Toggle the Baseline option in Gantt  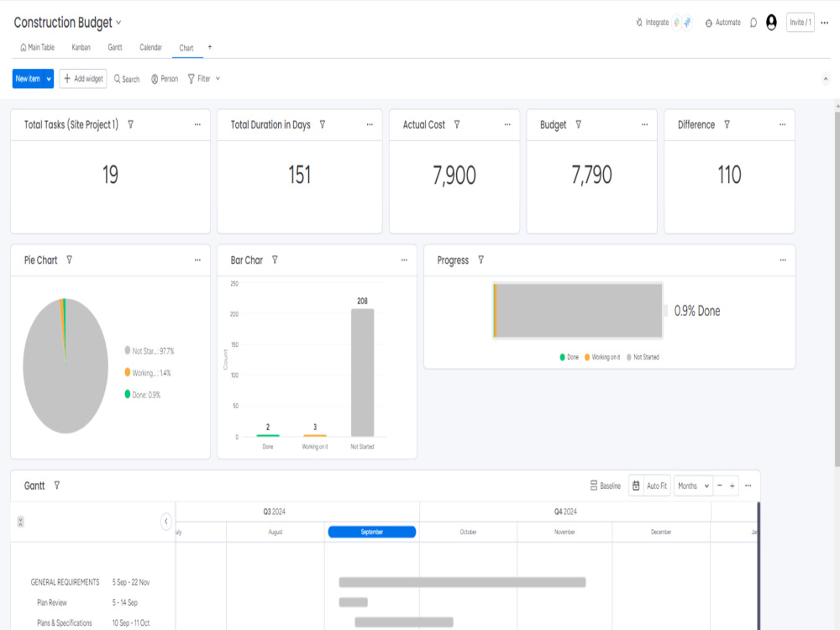(606, 486)
